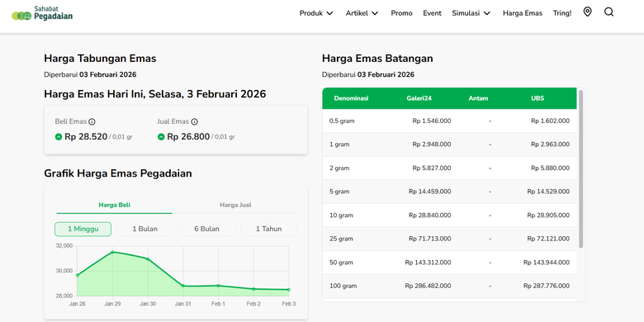Click the Harga Emas Batangan heading
644x322 pixels.
[377, 59]
